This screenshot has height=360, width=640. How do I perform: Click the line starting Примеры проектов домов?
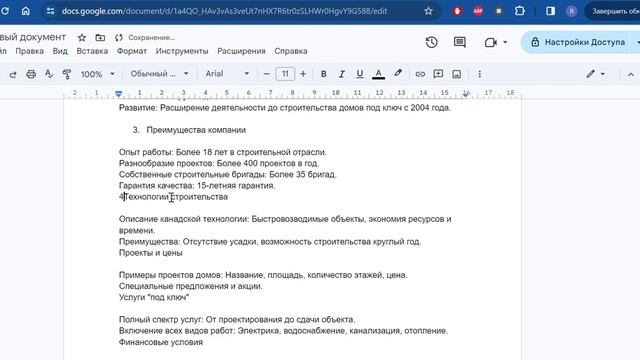tap(263, 275)
